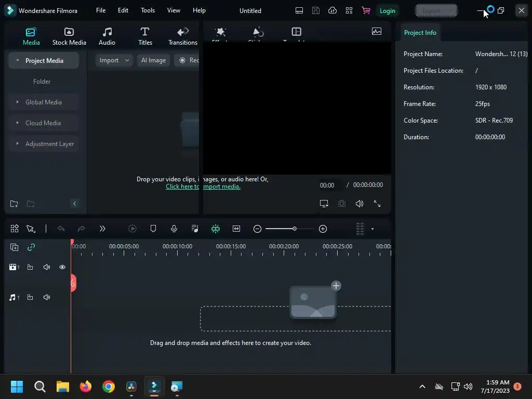Screen dimensions: 532x399
Task: Select the Project Info tab
Action: tap(420, 33)
